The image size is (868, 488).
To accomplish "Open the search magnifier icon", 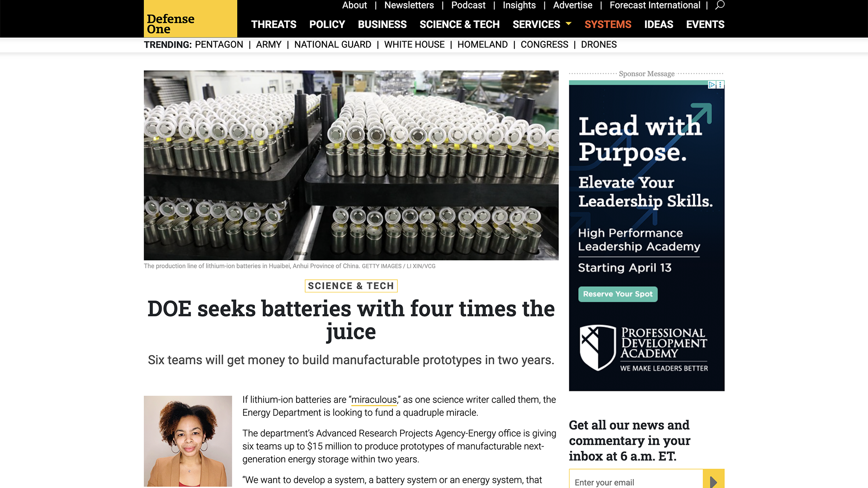I will coord(720,5).
